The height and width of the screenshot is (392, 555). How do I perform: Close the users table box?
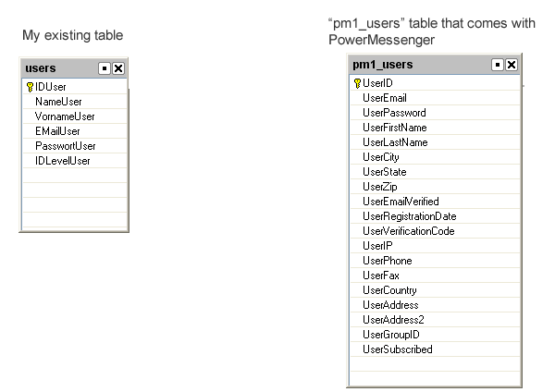(x=118, y=68)
